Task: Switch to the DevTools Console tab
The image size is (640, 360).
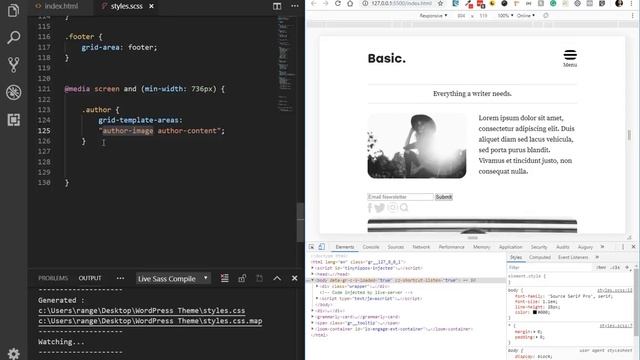Action: (371, 247)
